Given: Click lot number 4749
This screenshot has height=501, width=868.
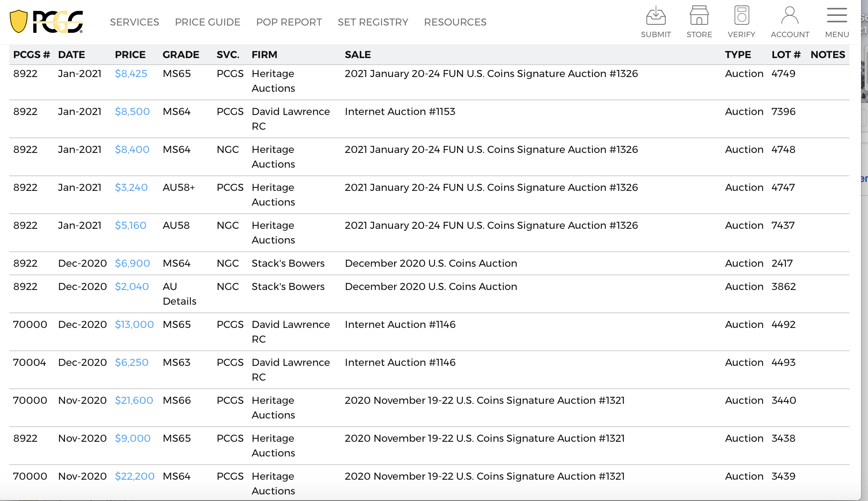Looking at the screenshot, I should tap(783, 74).
